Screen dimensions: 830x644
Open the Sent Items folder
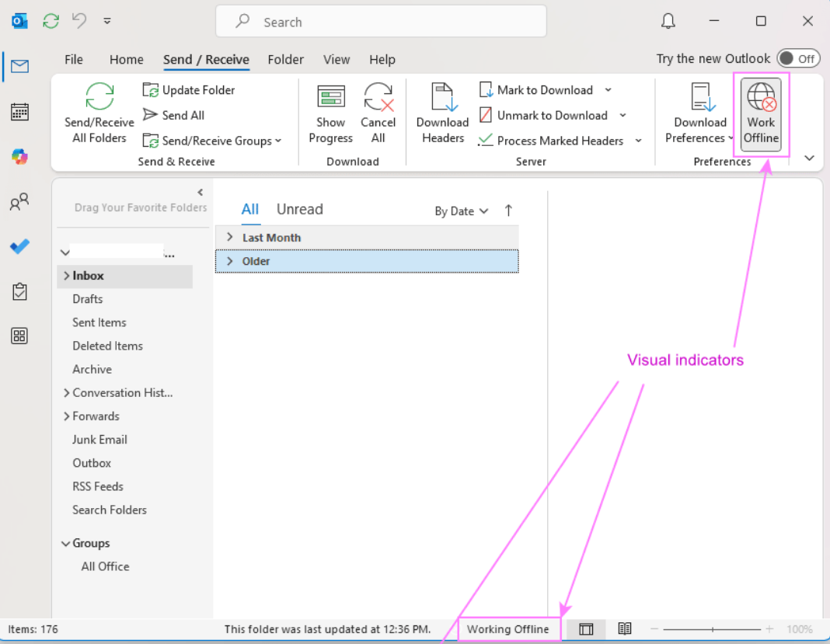click(x=99, y=322)
